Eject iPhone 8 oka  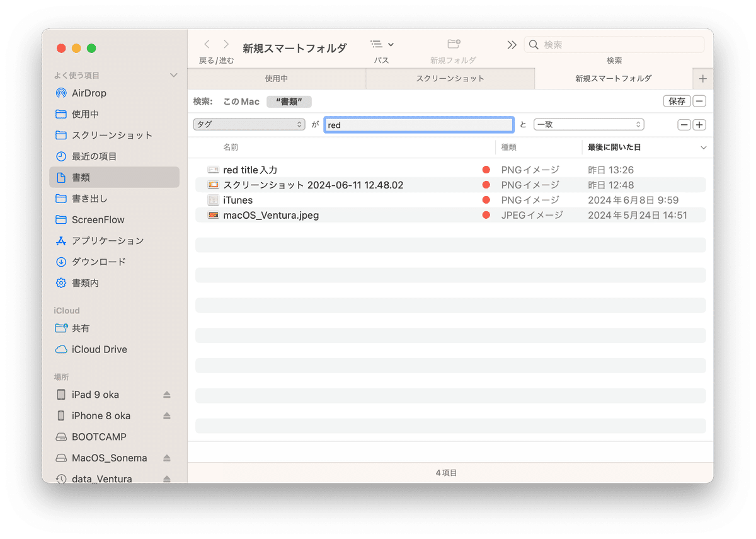pyautogui.click(x=167, y=416)
